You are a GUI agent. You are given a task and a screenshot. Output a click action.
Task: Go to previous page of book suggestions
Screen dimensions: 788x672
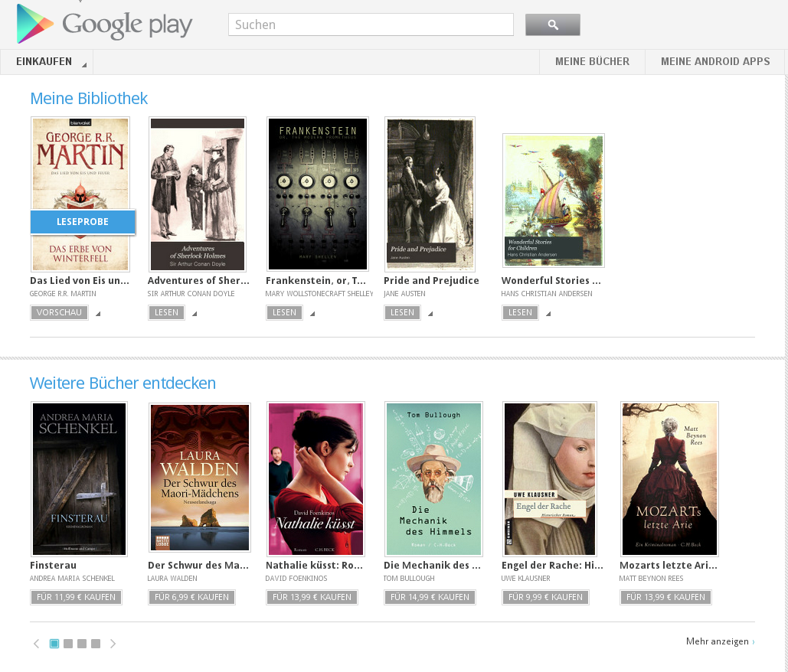tap(36, 644)
